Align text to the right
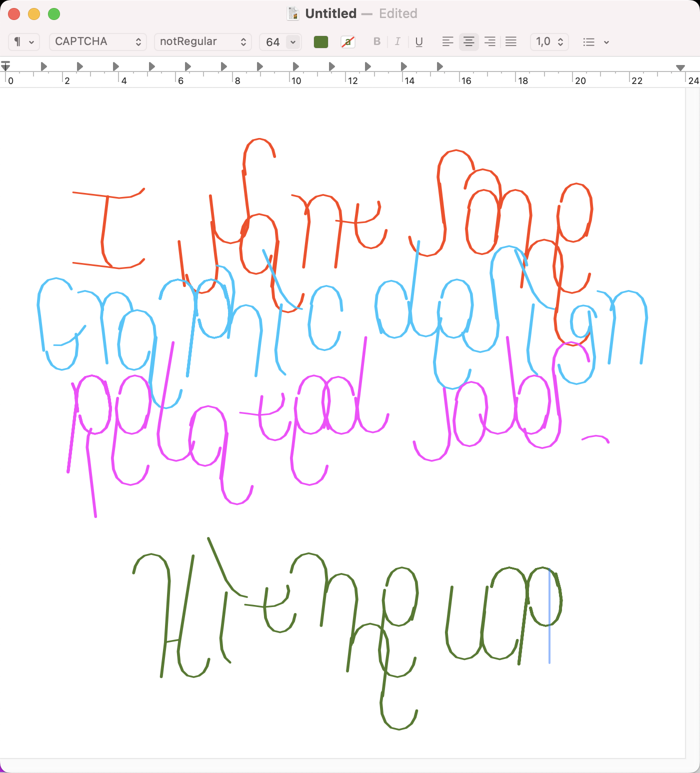 click(489, 42)
